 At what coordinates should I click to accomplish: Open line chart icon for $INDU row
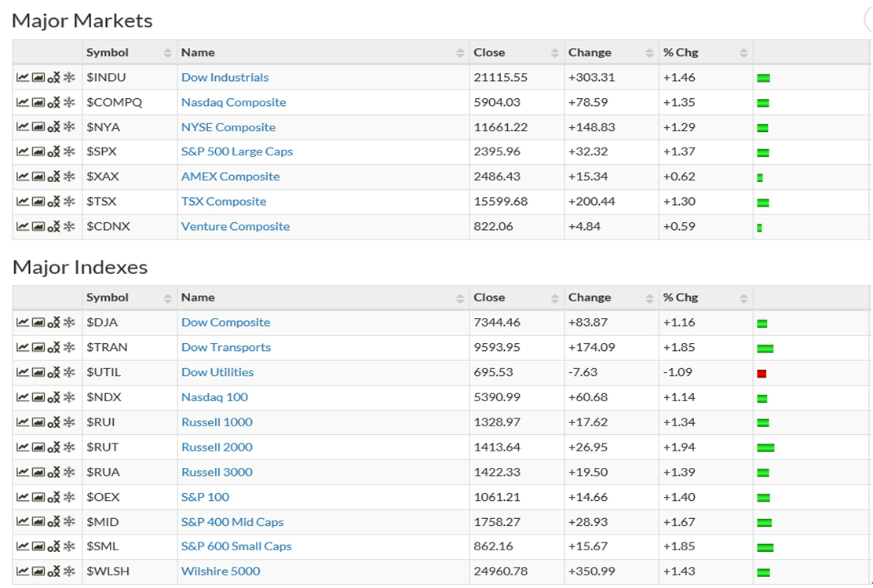click(x=23, y=78)
